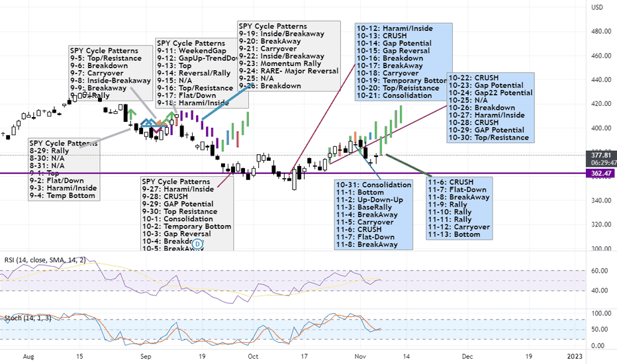Screen dimensions: 617x364
Task: Select the '9-29: GAP Potential' text line
Action: click(178, 204)
